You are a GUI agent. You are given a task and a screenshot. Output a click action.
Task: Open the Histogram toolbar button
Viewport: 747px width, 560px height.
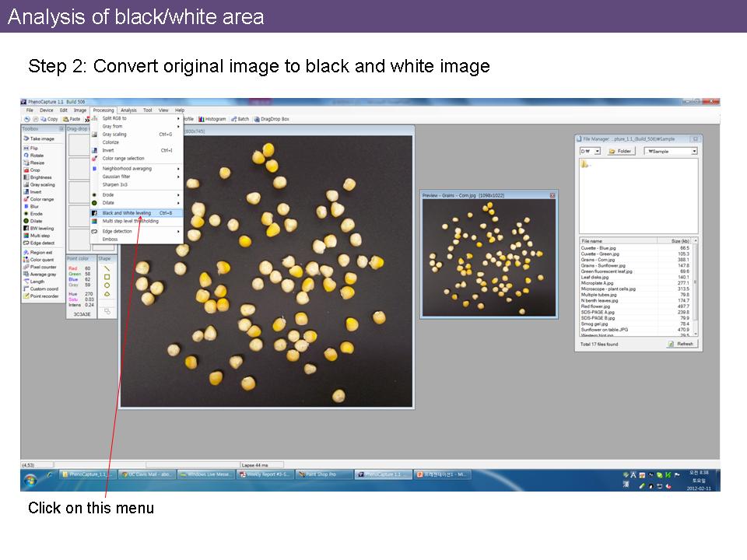[212, 119]
